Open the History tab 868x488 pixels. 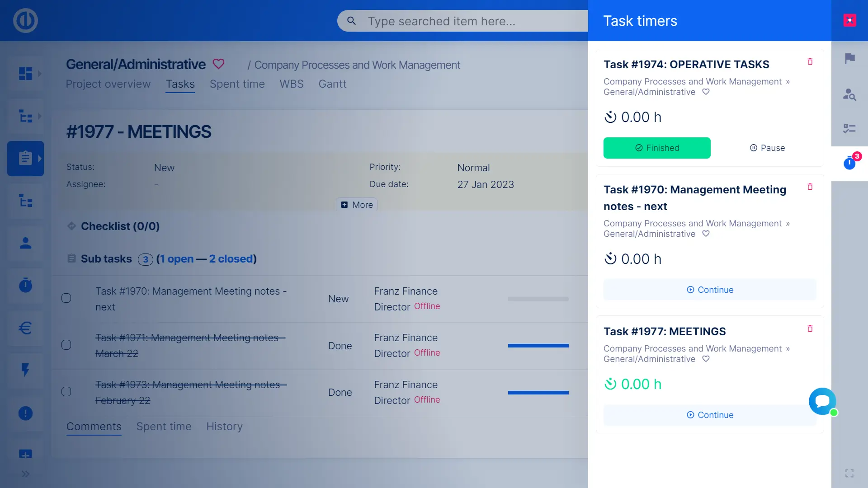pyautogui.click(x=224, y=427)
